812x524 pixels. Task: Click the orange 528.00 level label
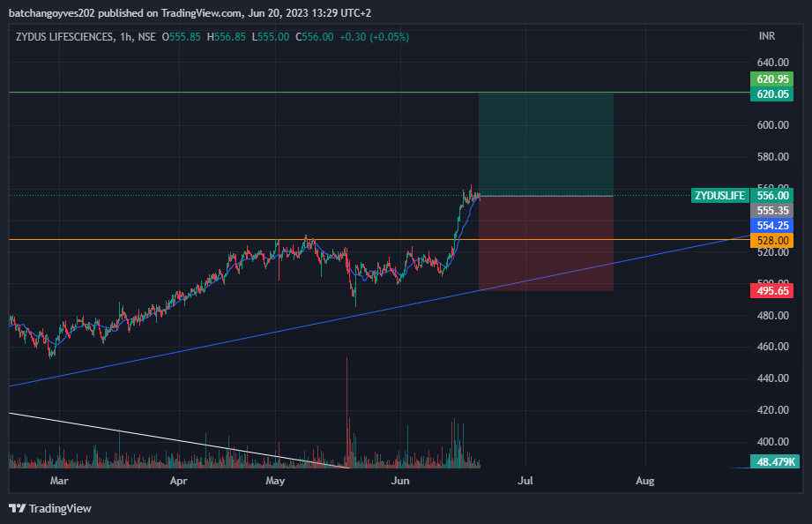pos(771,241)
